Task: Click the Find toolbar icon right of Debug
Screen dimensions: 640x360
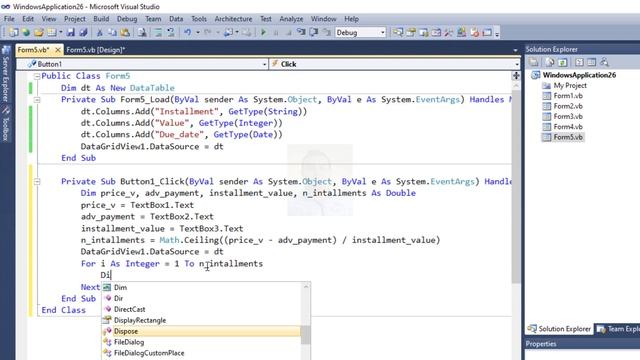Action: pos(398,32)
